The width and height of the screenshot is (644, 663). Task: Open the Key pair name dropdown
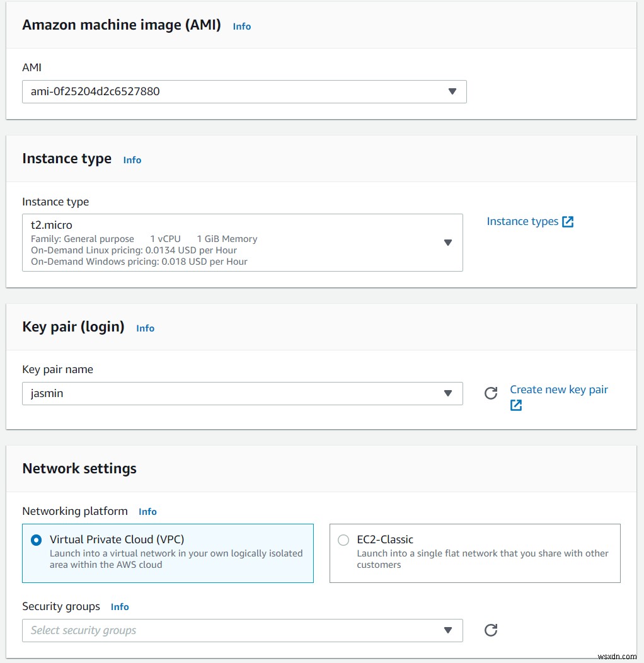click(447, 393)
